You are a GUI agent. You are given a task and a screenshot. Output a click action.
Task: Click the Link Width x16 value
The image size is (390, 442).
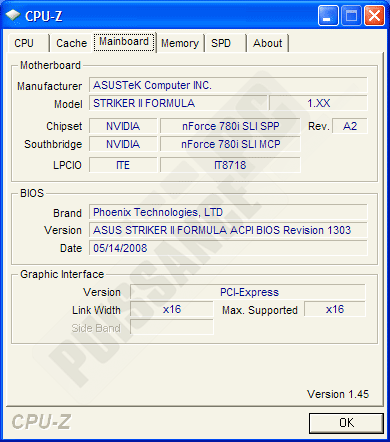click(x=171, y=309)
